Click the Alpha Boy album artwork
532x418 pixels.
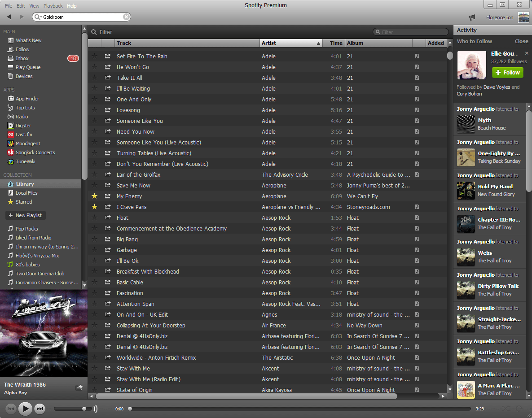click(x=44, y=333)
